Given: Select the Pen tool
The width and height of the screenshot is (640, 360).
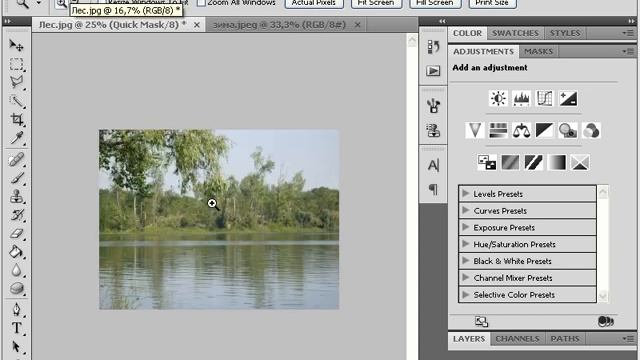Looking at the screenshot, I should [x=16, y=309].
